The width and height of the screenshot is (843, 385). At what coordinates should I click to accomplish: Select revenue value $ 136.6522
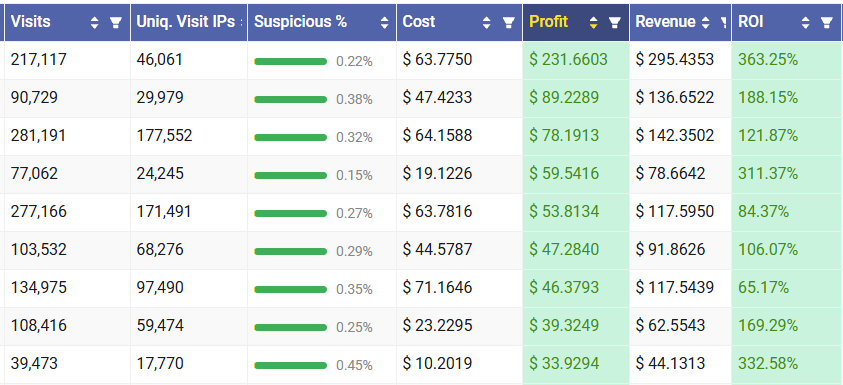click(x=675, y=97)
